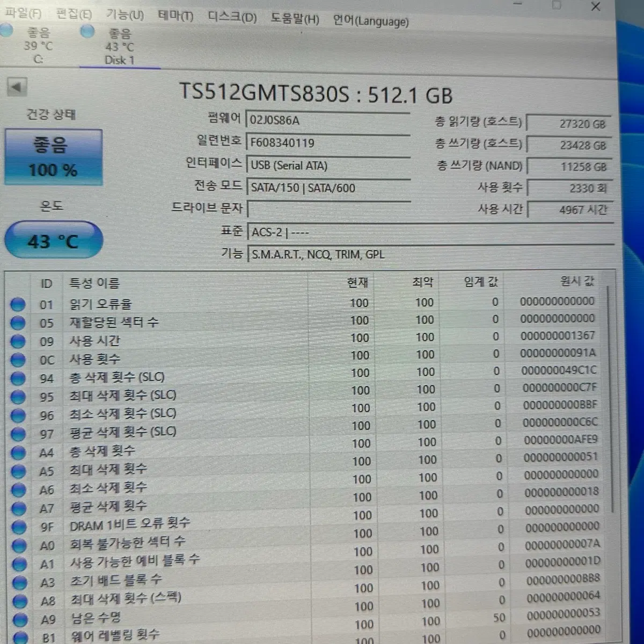Click raw value 00000000091A
Image resolution: width=644 pixels, height=644 pixels.
tap(558, 353)
